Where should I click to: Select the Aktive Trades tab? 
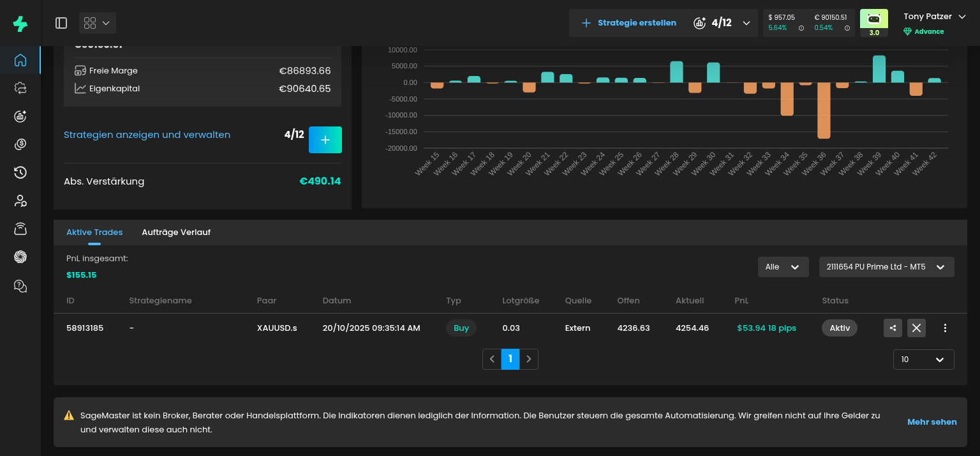(94, 232)
